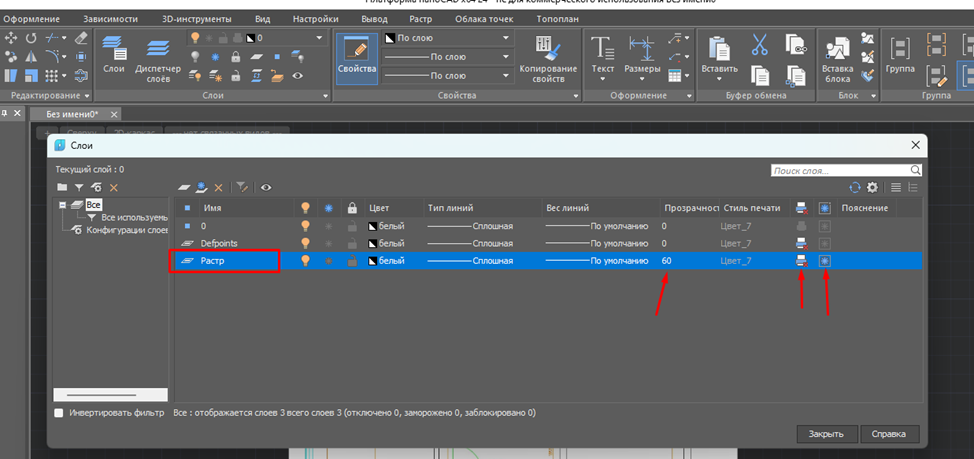Viewport: 974px width, 459px height.
Task: Open the Настройки menu tab
Action: tap(315, 19)
